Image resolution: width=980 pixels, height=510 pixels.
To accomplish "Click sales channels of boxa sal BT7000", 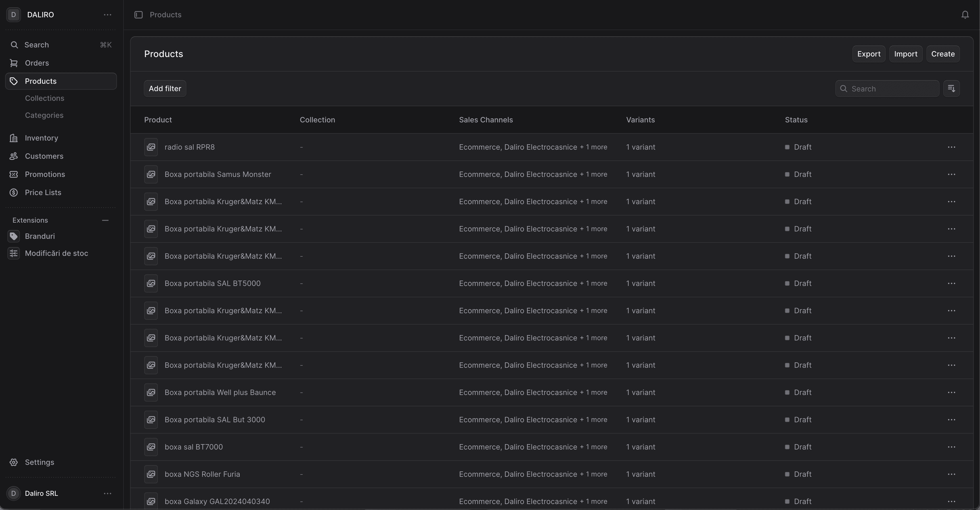I will (533, 447).
